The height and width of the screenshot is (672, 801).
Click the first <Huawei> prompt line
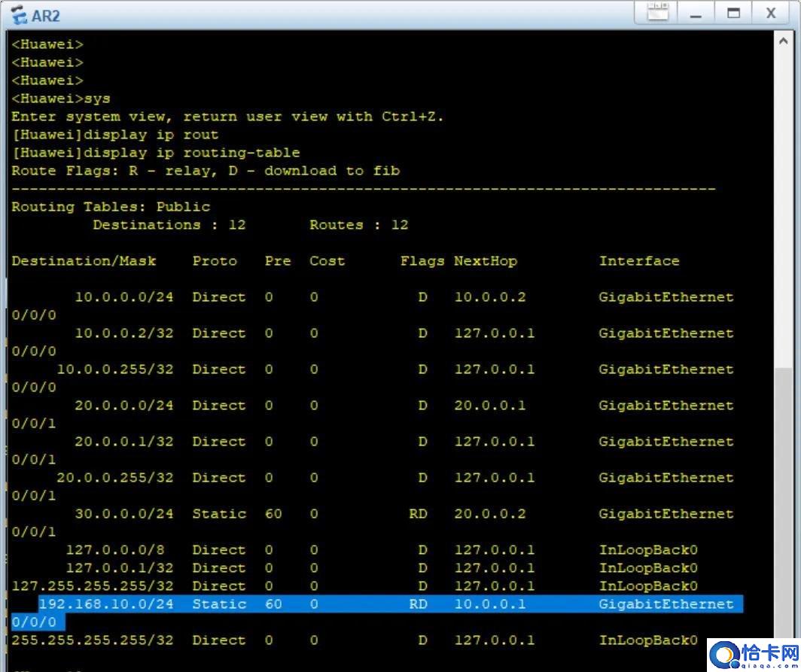point(47,44)
